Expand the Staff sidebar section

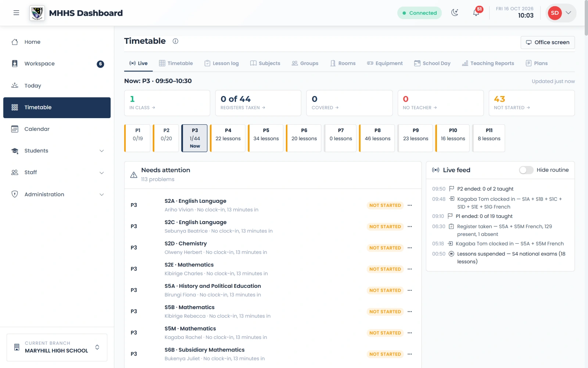pyautogui.click(x=57, y=173)
